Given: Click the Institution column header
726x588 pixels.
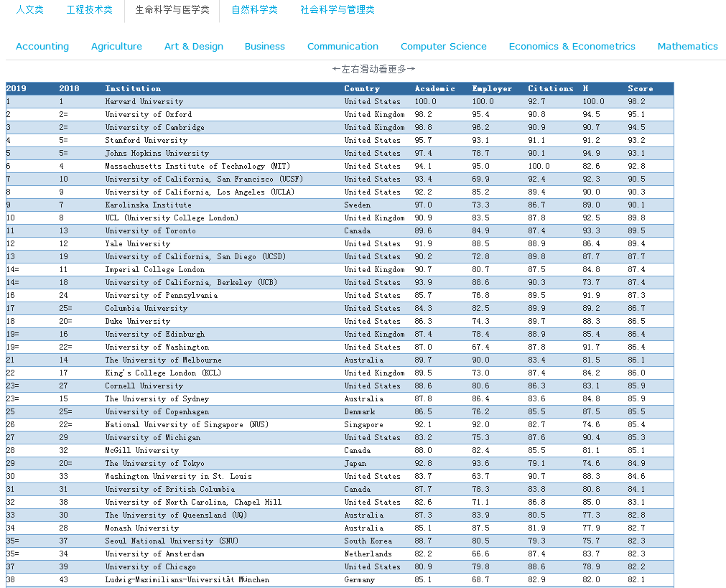Looking at the screenshot, I should [133, 89].
